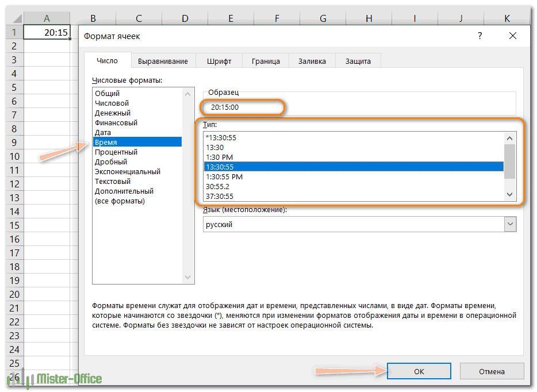Select the Заливка tab
Screen dimensions: 537x392
click(x=312, y=61)
